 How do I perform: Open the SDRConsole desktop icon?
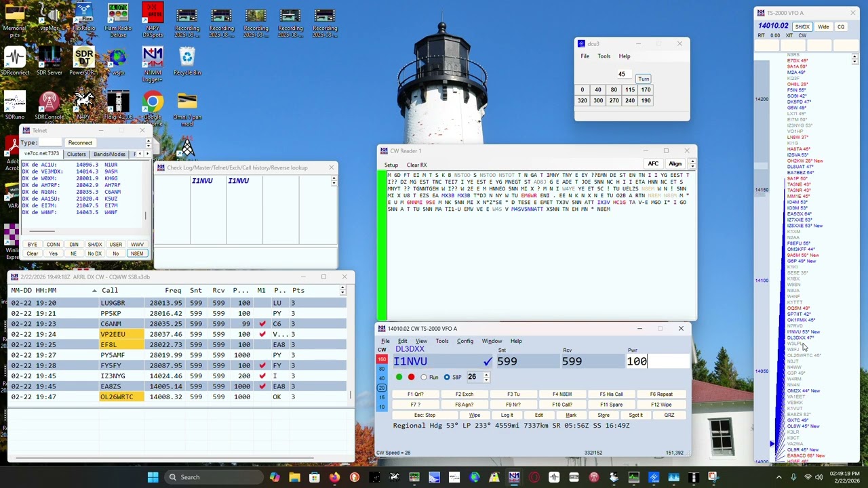click(x=49, y=106)
